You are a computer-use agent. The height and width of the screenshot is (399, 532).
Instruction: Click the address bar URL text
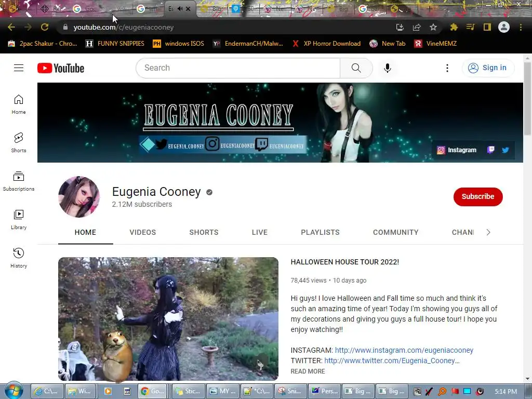point(124,27)
